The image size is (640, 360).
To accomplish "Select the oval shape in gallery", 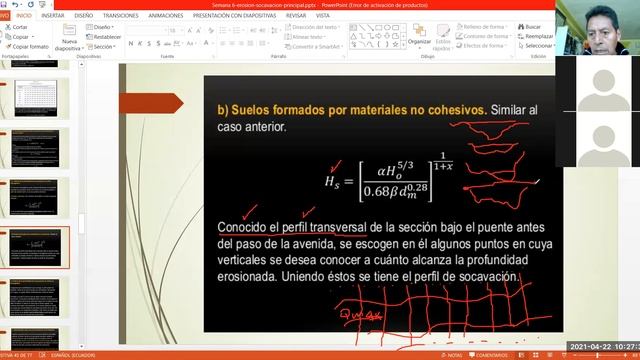I will [x=387, y=28].
